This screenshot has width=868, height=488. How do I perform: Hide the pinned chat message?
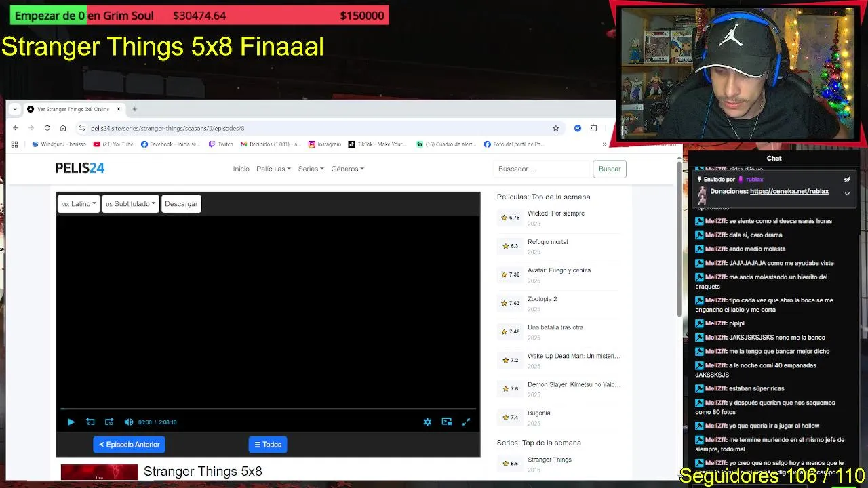(847, 180)
